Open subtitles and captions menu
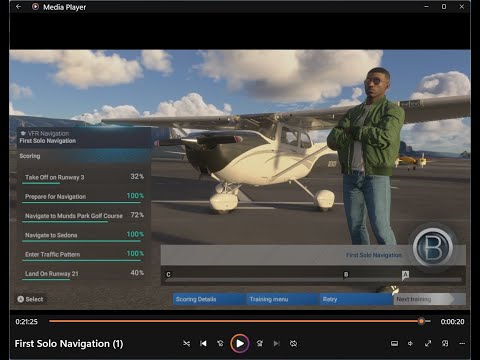Viewport: 480px width, 360px height. pyautogui.click(x=394, y=343)
